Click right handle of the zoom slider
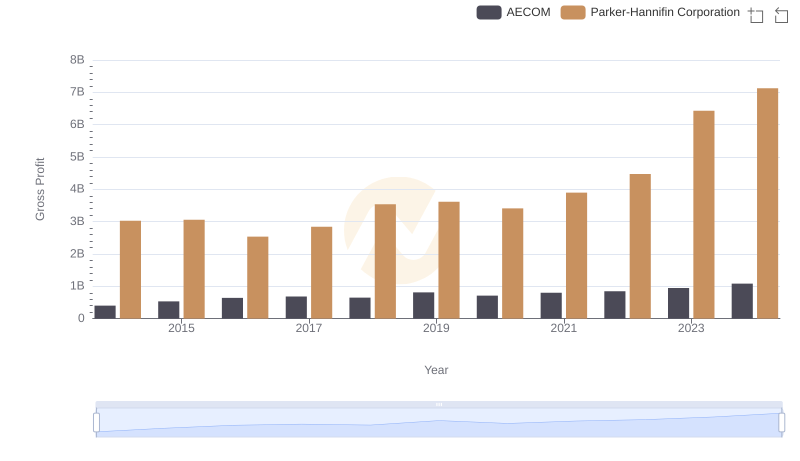The image size is (800, 461). tap(781, 423)
